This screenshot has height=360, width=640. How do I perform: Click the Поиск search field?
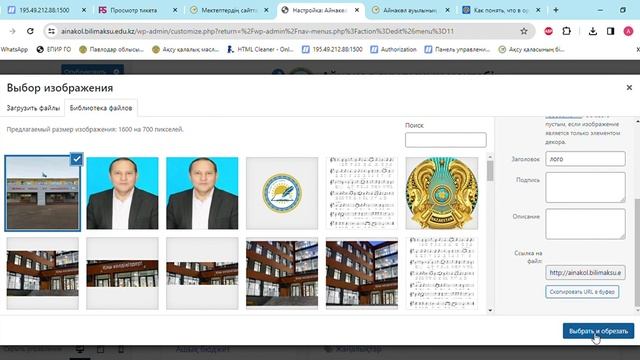[446, 140]
